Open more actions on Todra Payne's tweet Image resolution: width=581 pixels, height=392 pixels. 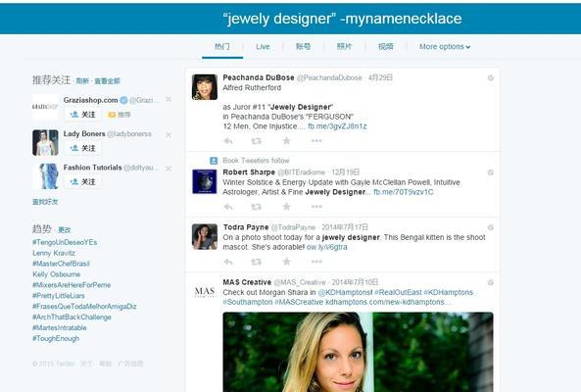(316, 262)
